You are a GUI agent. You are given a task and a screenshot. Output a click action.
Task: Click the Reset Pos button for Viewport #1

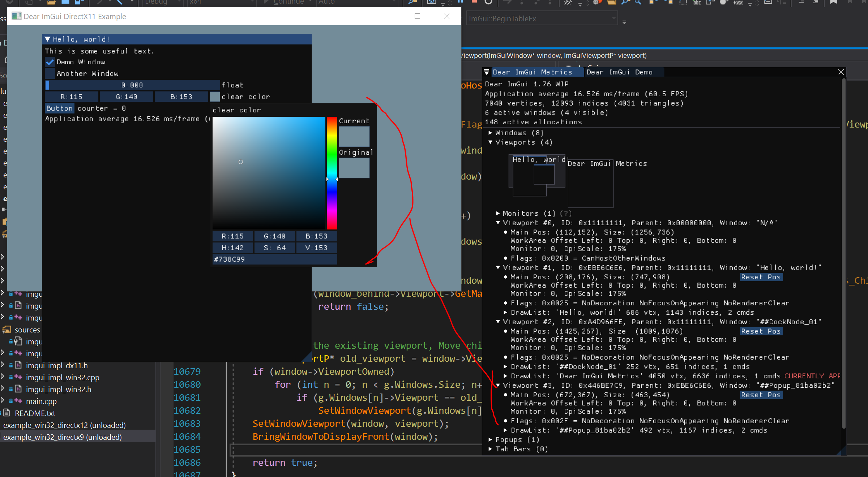click(761, 277)
